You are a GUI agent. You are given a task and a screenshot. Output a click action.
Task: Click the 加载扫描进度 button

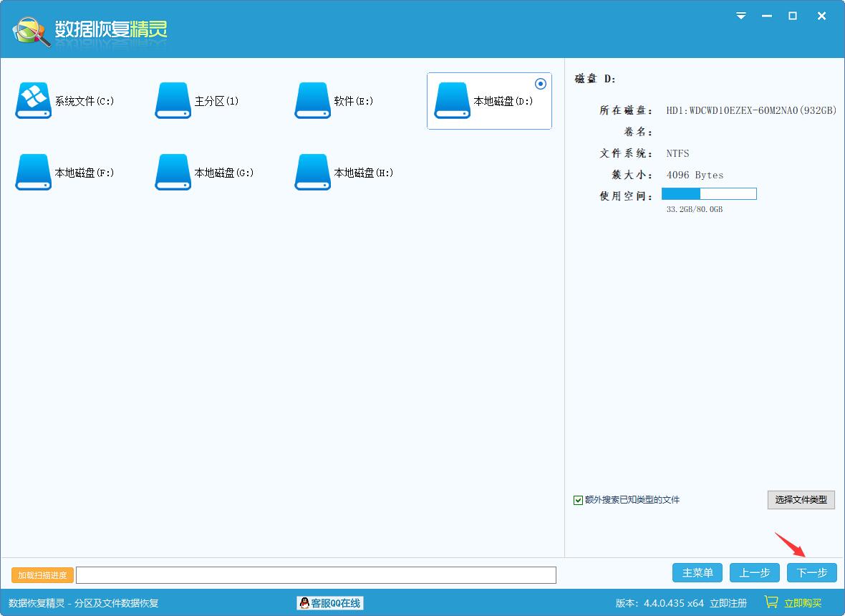click(42, 575)
